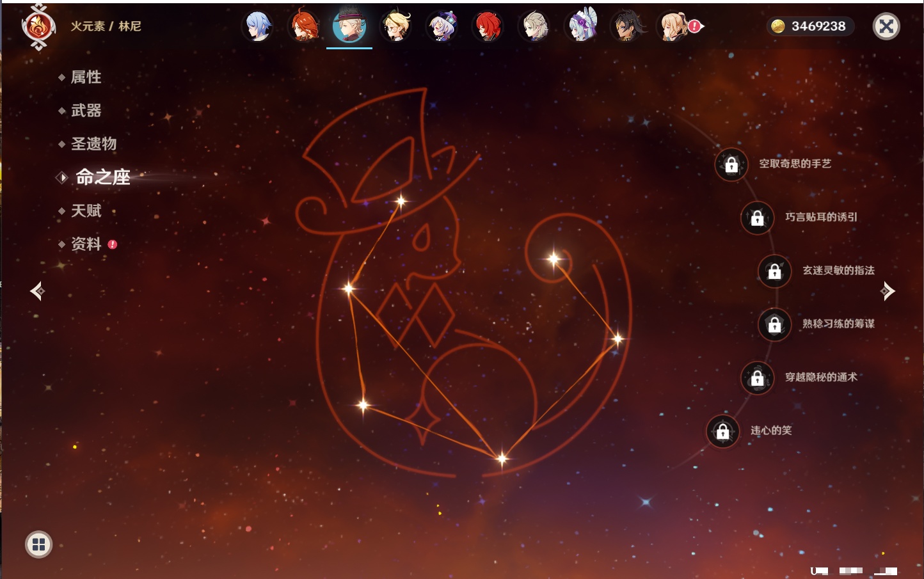Close the character screen with X

[x=886, y=26]
